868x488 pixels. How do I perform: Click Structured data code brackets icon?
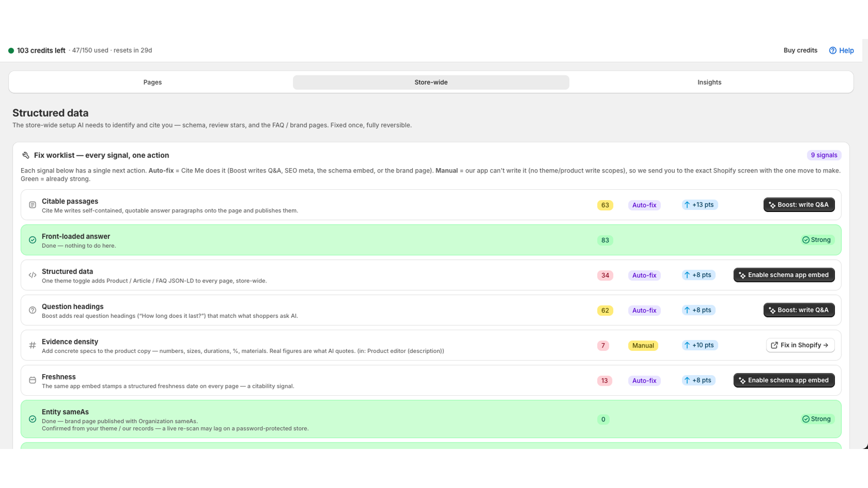tap(33, 275)
